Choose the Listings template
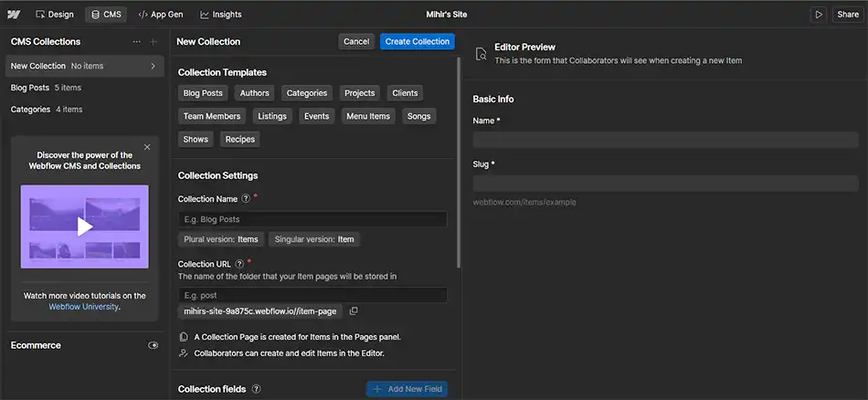The image size is (868, 400). click(272, 116)
